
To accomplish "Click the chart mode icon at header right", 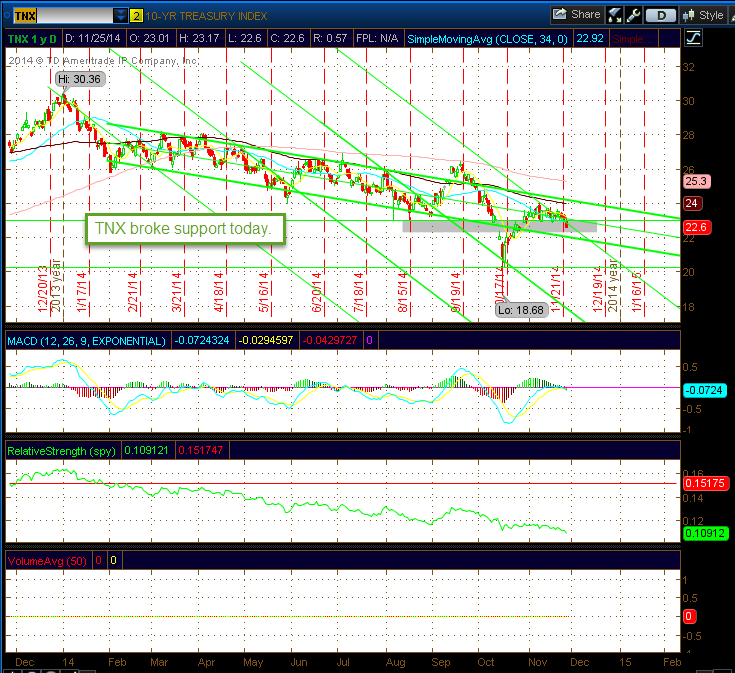I will 693,38.
